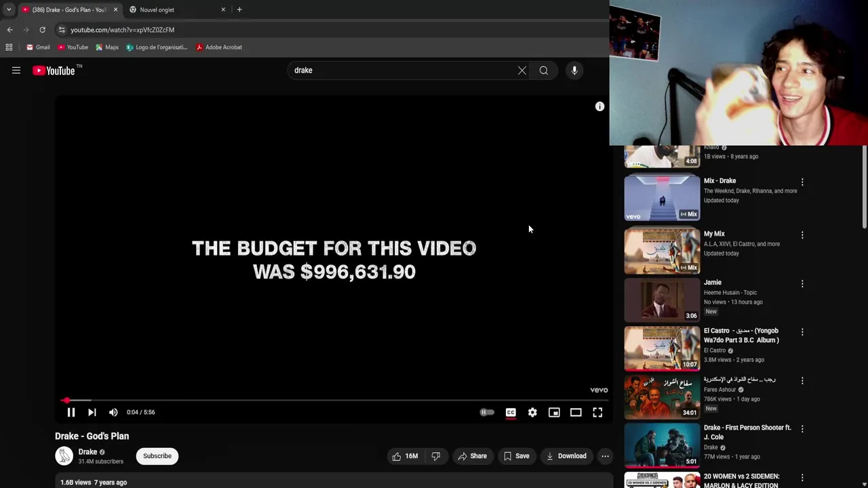Viewport: 868px width, 488px height.
Task: Toggle the autoplay switch
Action: coord(487,412)
